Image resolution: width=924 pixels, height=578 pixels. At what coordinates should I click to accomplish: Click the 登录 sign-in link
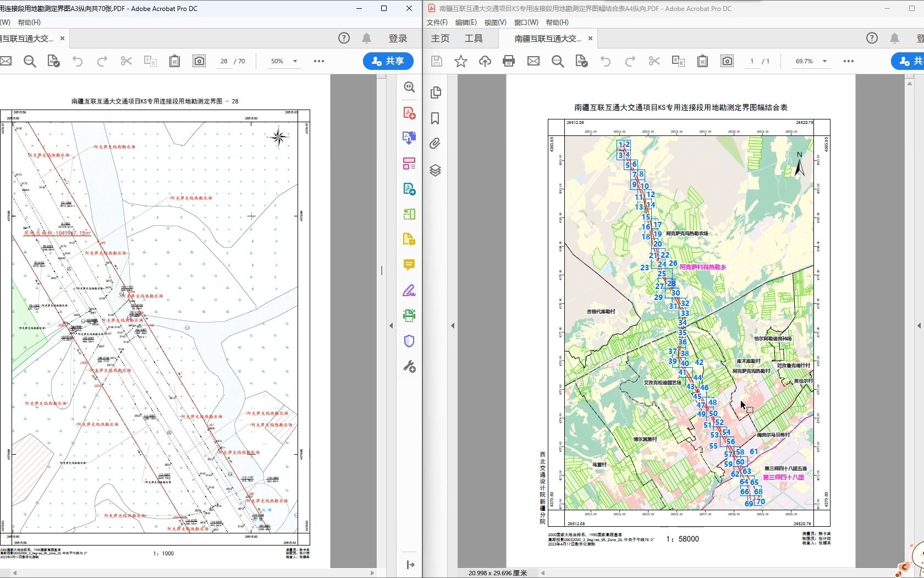pyautogui.click(x=398, y=39)
